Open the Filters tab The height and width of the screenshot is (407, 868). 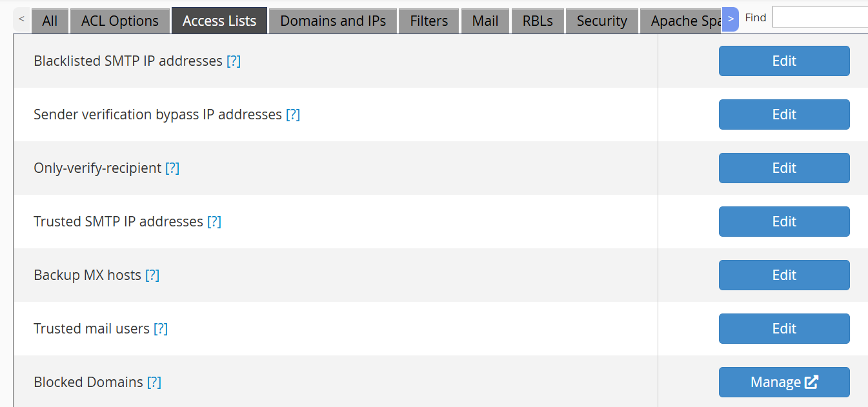429,21
